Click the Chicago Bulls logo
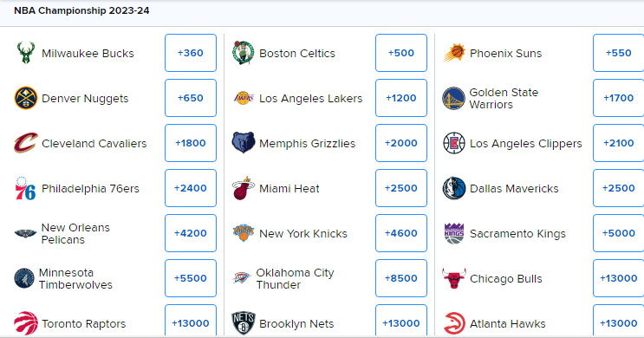 [454, 278]
